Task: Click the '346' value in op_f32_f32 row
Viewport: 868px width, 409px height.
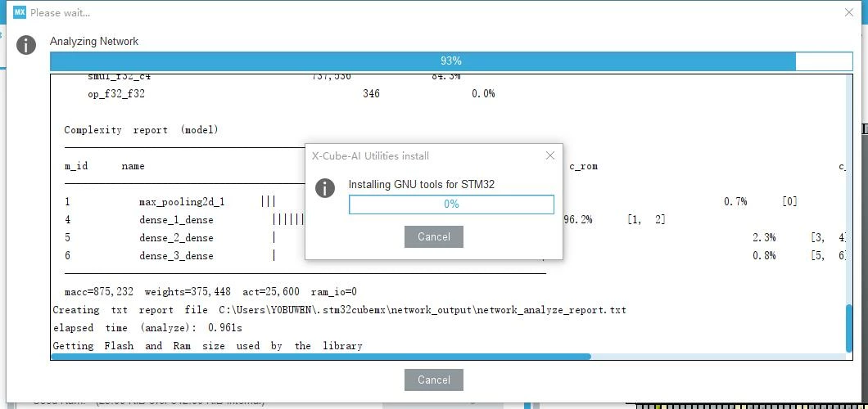Action: point(372,93)
